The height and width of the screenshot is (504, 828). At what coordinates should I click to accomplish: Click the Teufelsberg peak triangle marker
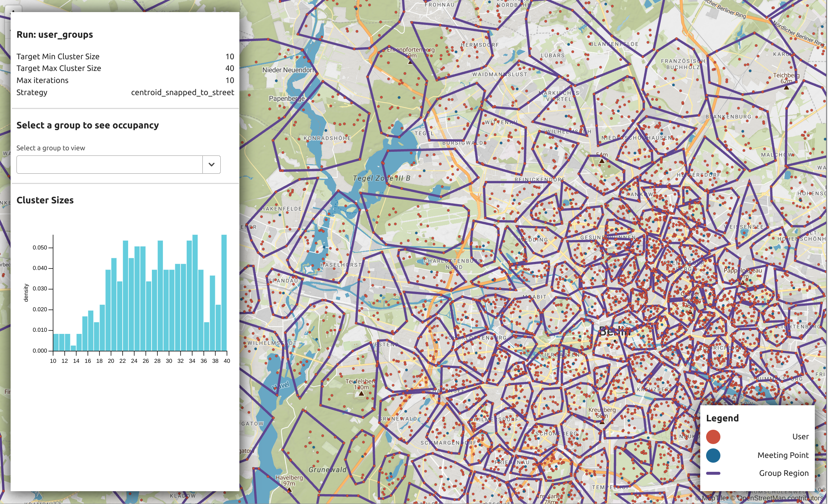click(361, 394)
